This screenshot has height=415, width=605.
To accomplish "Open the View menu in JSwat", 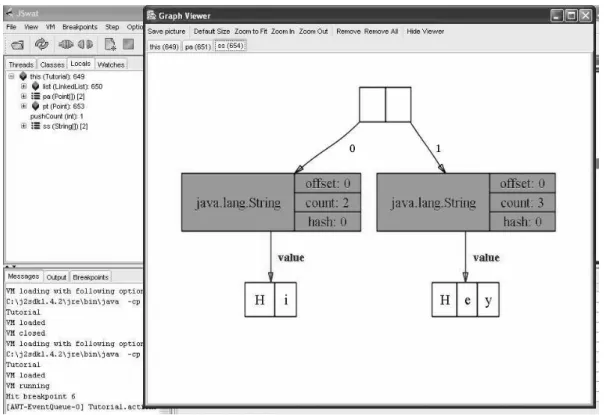I will pyautogui.click(x=31, y=27).
